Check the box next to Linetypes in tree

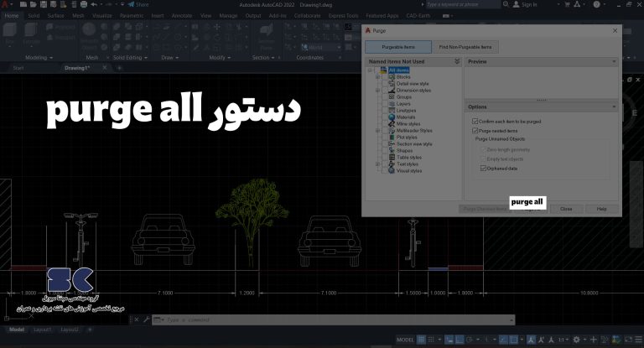384,111
